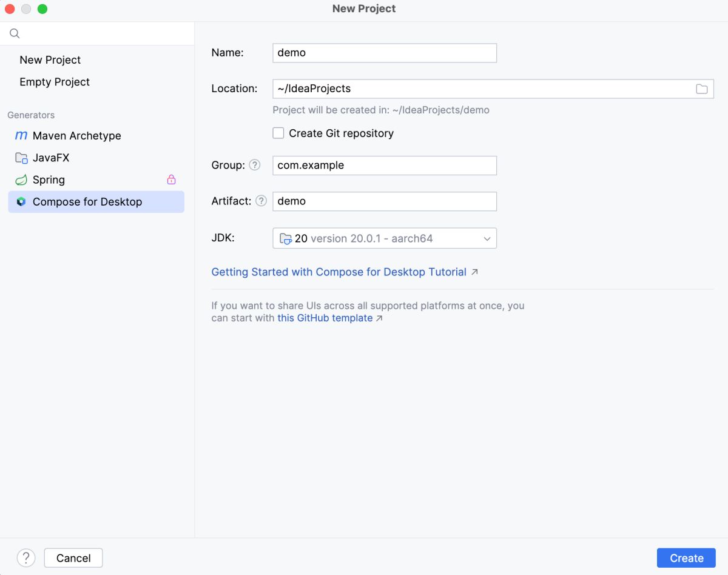This screenshot has height=575, width=728.
Task: Open the GitHub template link
Action: [x=325, y=318]
